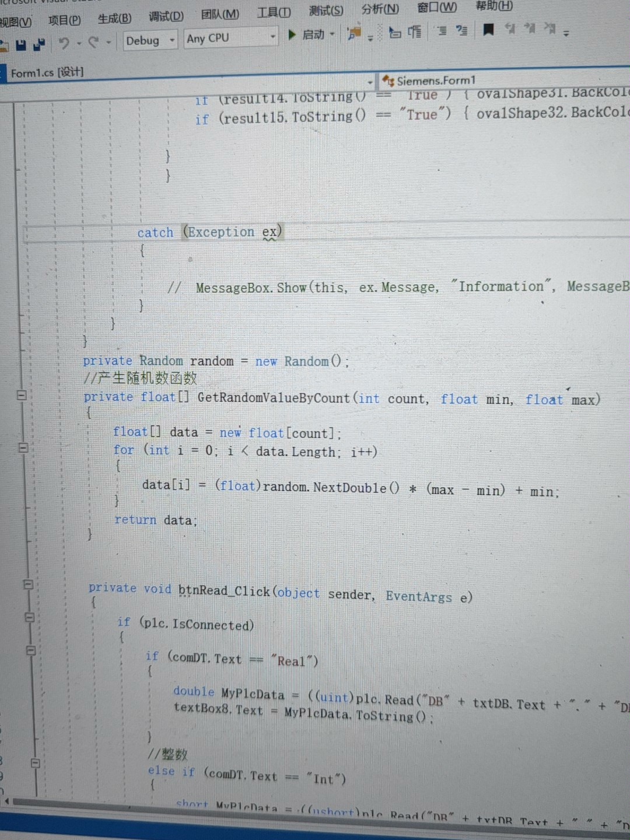Click the parameter info icon
This screenshot has height=840, width=630.
click(415, 32)
